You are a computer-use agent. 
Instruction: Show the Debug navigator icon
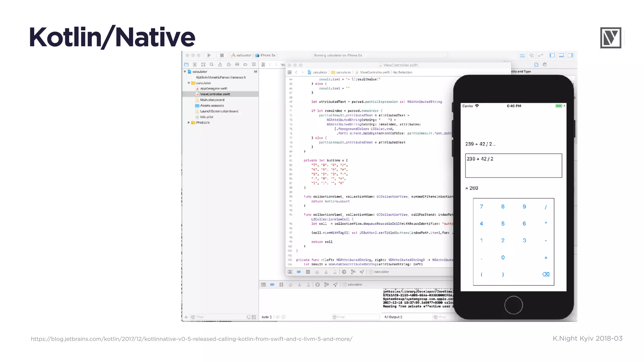237,64
